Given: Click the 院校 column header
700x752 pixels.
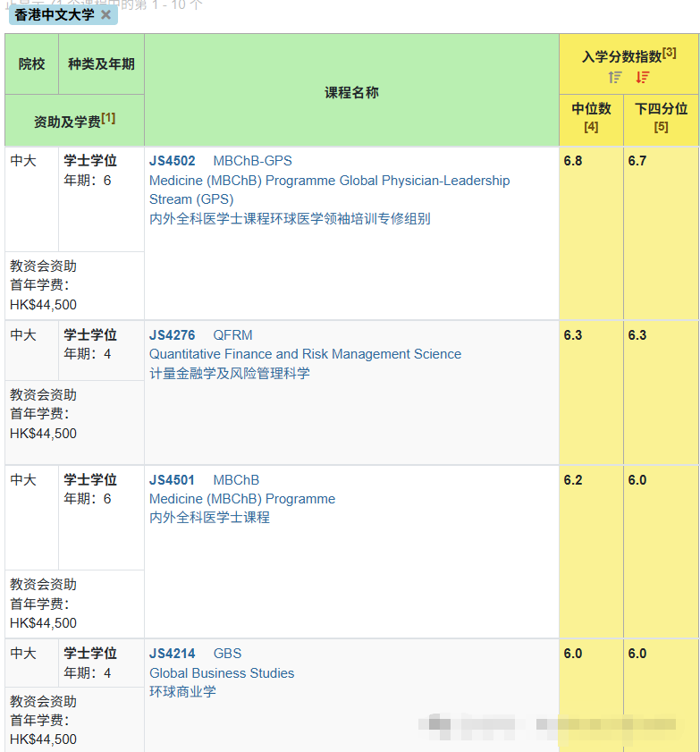Looking at the screenshot, I should pos(31,63).
